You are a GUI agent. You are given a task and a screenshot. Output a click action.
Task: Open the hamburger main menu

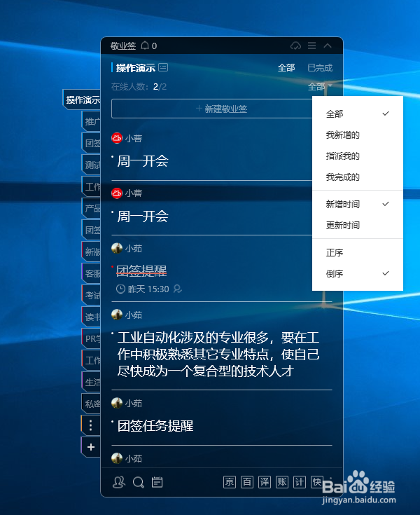pyautogui.click(x=311, y=46)
